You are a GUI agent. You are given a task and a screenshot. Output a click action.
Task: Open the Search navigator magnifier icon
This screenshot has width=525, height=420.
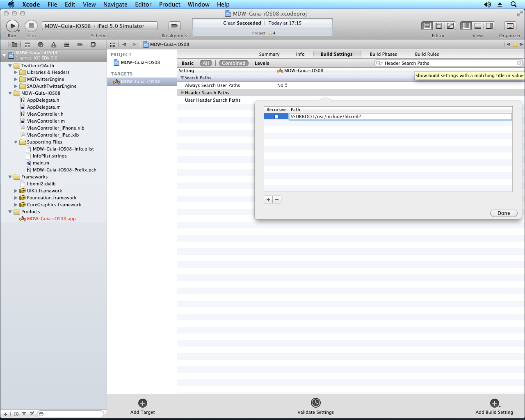click(41, 45)
